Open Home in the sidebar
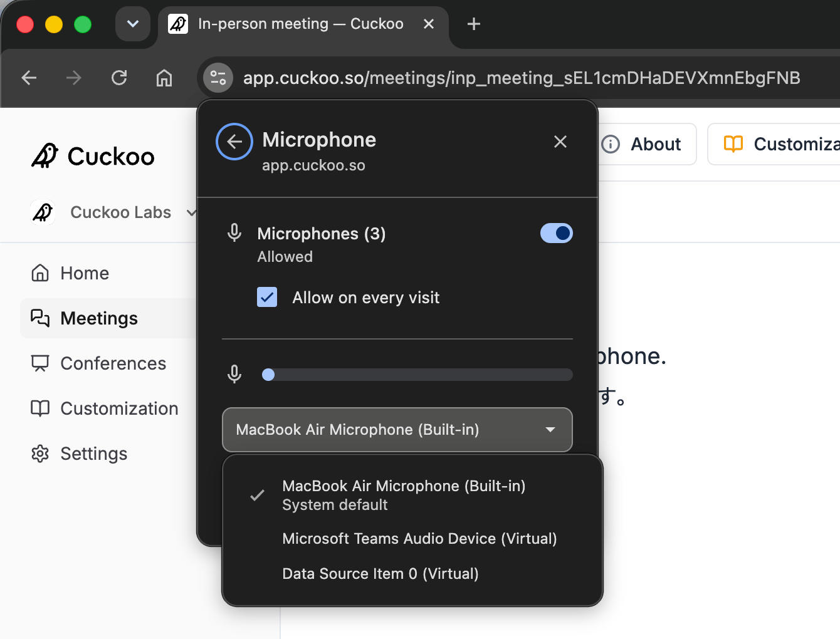 click(108, 273)
